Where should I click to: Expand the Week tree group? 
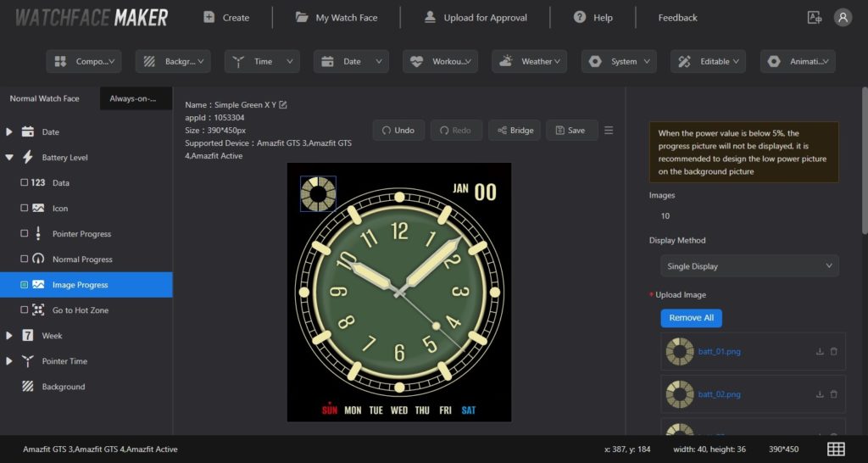9,336
